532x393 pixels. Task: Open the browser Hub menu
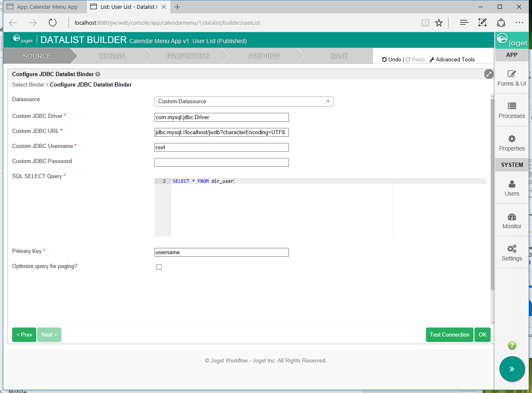[464, 23]
